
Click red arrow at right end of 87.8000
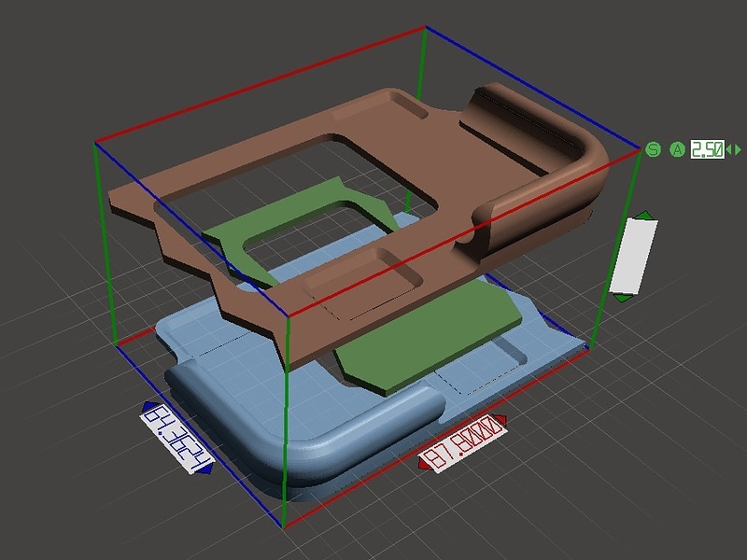(x=500, y=420)
